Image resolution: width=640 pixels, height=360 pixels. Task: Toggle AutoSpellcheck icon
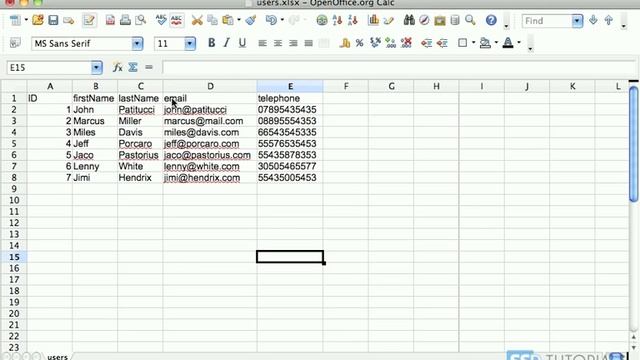[x=176, y=20]
